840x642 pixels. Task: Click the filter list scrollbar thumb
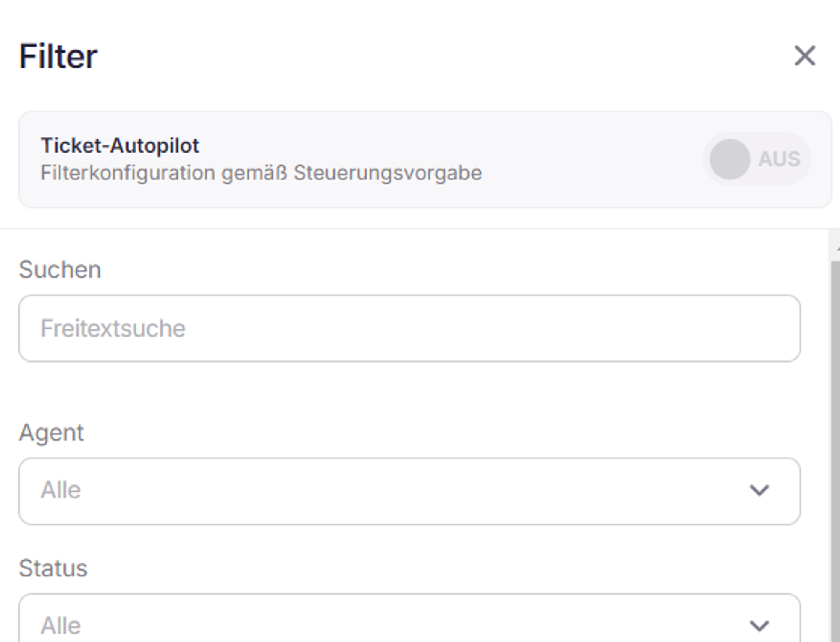pyautogui.click(x=835, y=452)
